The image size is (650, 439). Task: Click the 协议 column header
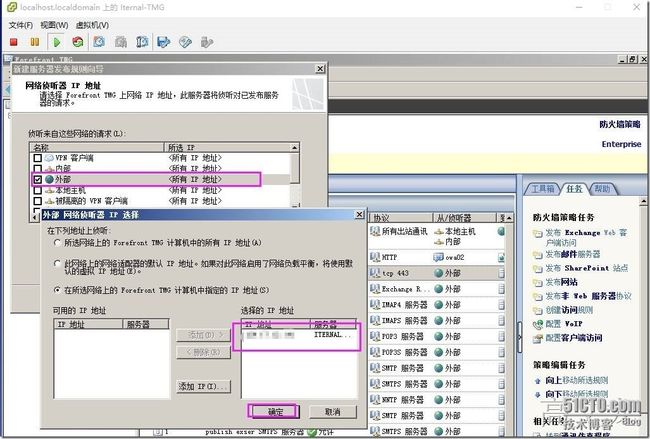pyautogui.click(x=401, y=218)
